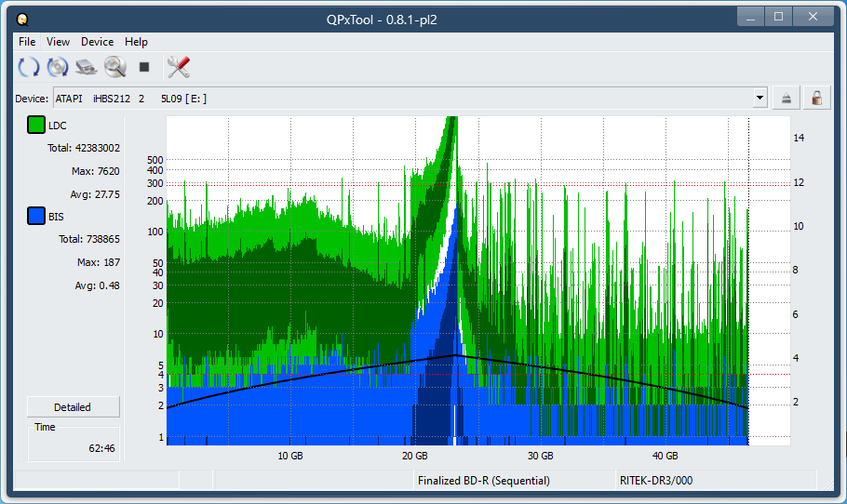Click the blue BIS color swatch
Screen dimensions: 847x504
tap(36, 216)
